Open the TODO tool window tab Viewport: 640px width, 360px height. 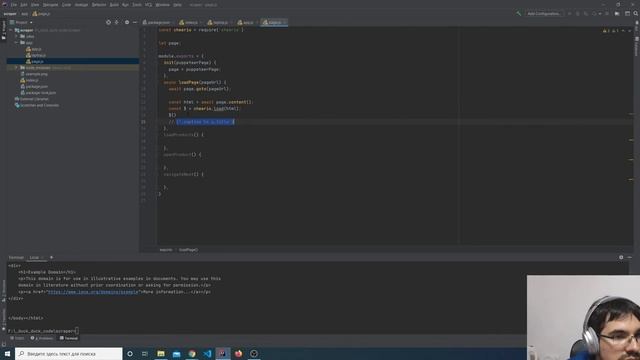(17, 338)
